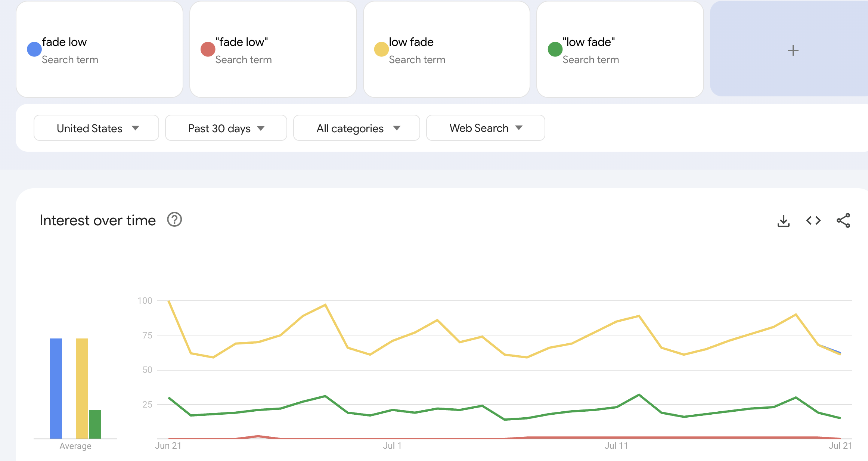Click the Jun 21 axis label
The width and height of the screenshot is (868, 461).
(168, 446)
